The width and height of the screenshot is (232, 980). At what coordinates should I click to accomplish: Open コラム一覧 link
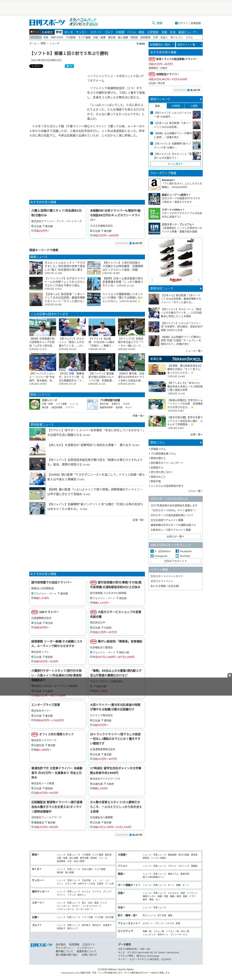coord(195,491)
